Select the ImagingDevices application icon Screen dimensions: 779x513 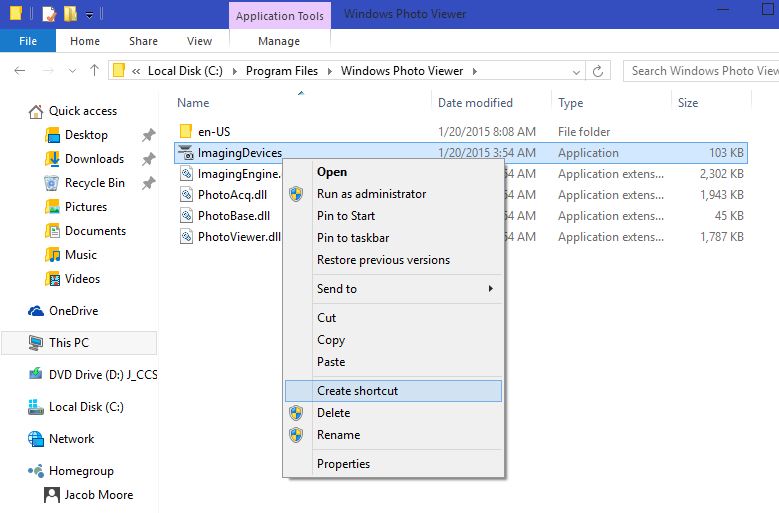(x=185, y=153)
